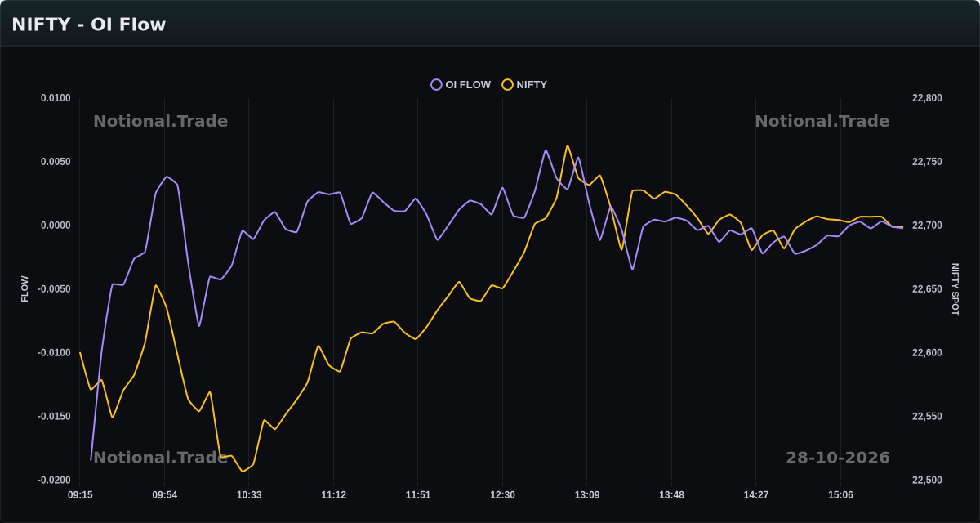Viewport: 980px width, 523px height.
Task: Click the -0.0050 flow axis value
Action: point(54,289)
